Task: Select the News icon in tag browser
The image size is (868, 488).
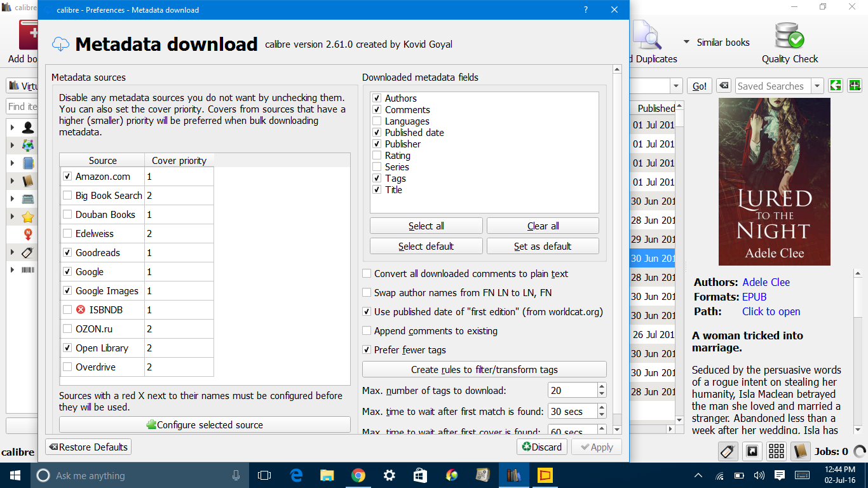Action: point(27,234)
